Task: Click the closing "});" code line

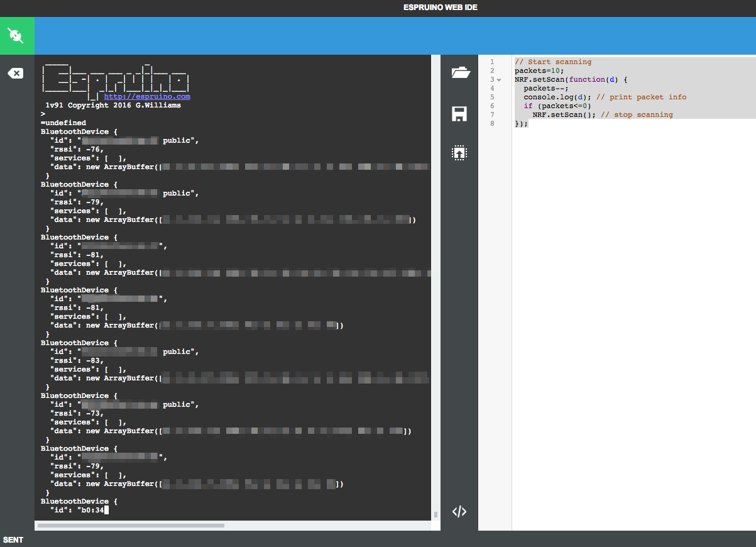Action: pyautogui.click(x=522, y=123)
